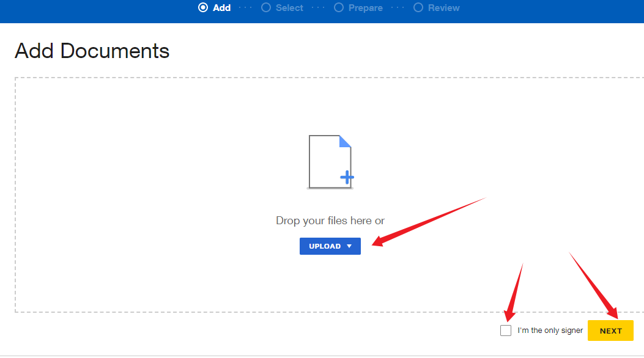The width and height of the screenshot is (644, 358).
Task: Click the plus symbol on the document graphic
Action: point(347,177)
